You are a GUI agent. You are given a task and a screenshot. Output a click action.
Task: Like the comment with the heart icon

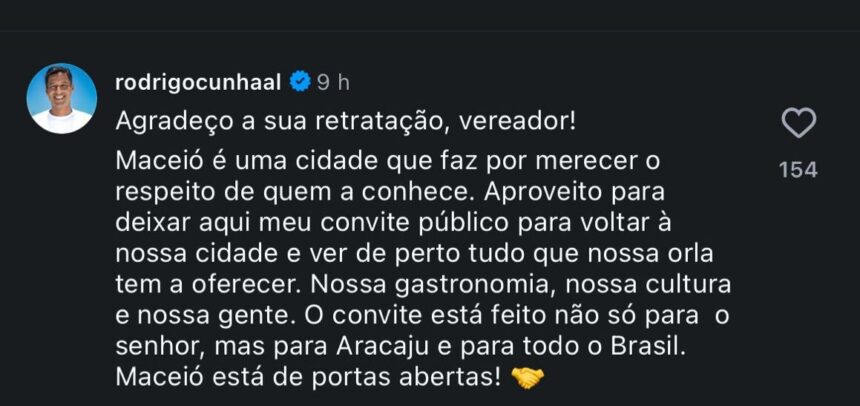click(x=799, y=123)
